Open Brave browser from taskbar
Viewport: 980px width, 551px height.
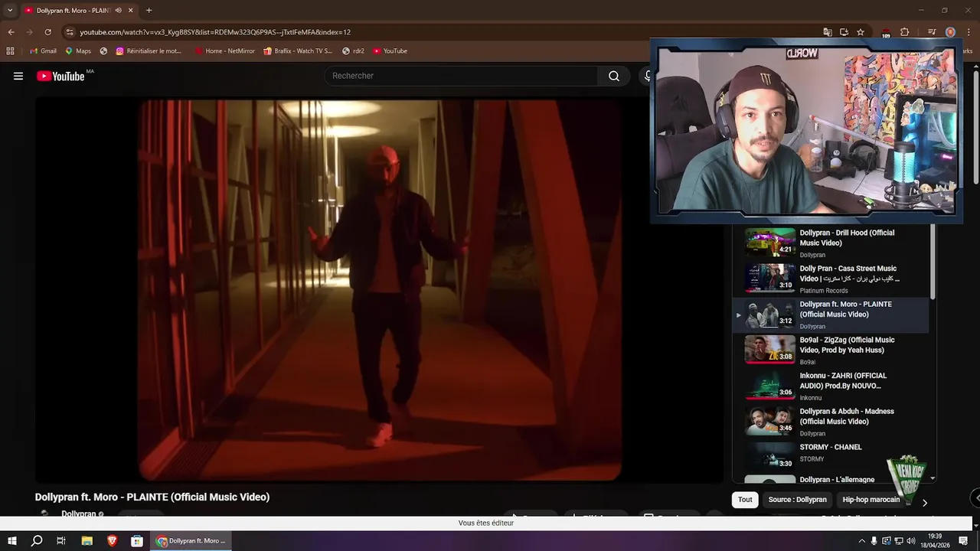[x=112, y=541]
